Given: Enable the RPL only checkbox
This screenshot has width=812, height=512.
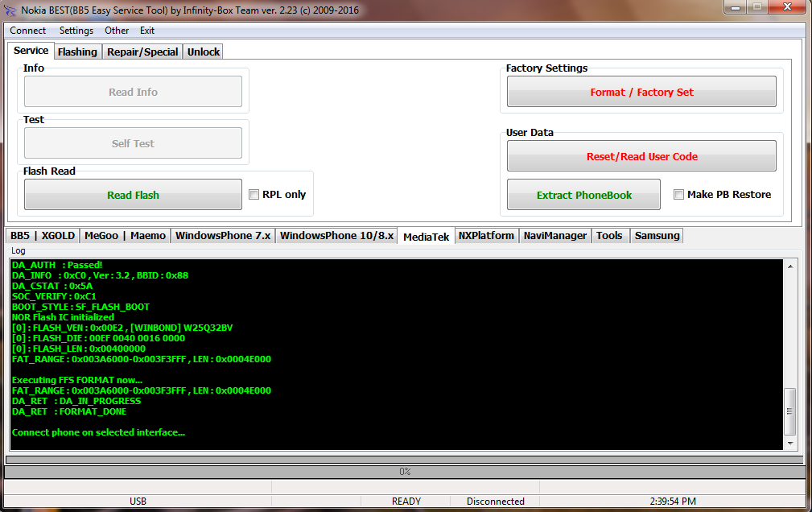Looking at the screenshot, I should click(253, 194).
